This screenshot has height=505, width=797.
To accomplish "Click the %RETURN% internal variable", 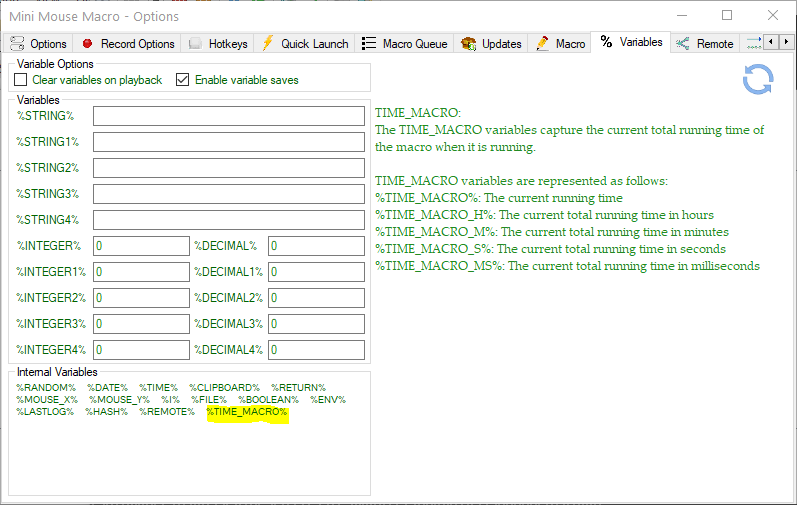I will [298, 388].
